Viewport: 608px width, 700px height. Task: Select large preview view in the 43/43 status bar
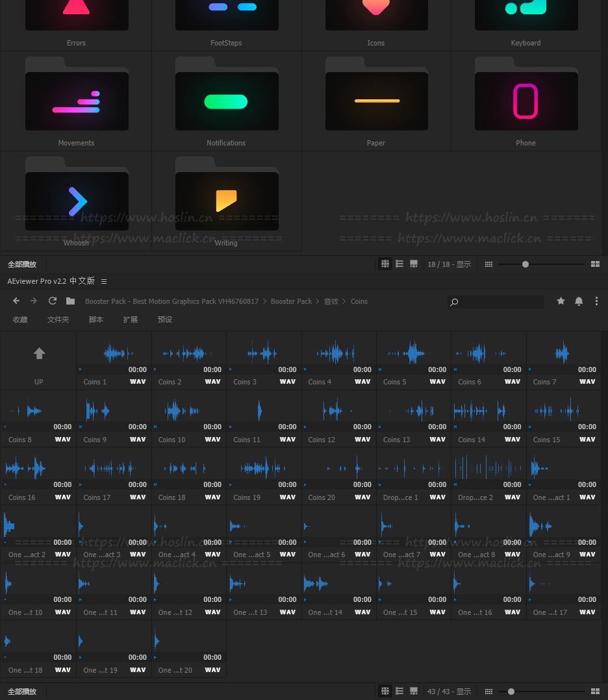pyautogui.click(x=414, y=692)
